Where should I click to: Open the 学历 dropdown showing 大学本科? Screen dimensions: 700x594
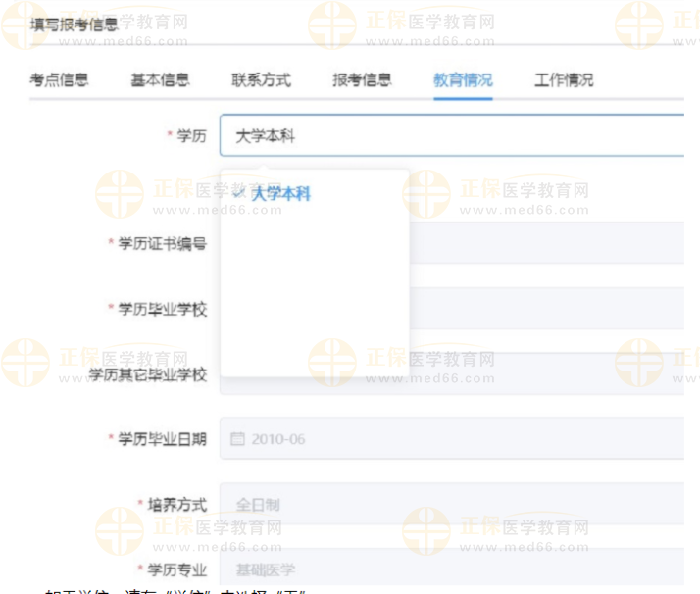(x=451, y=136)
